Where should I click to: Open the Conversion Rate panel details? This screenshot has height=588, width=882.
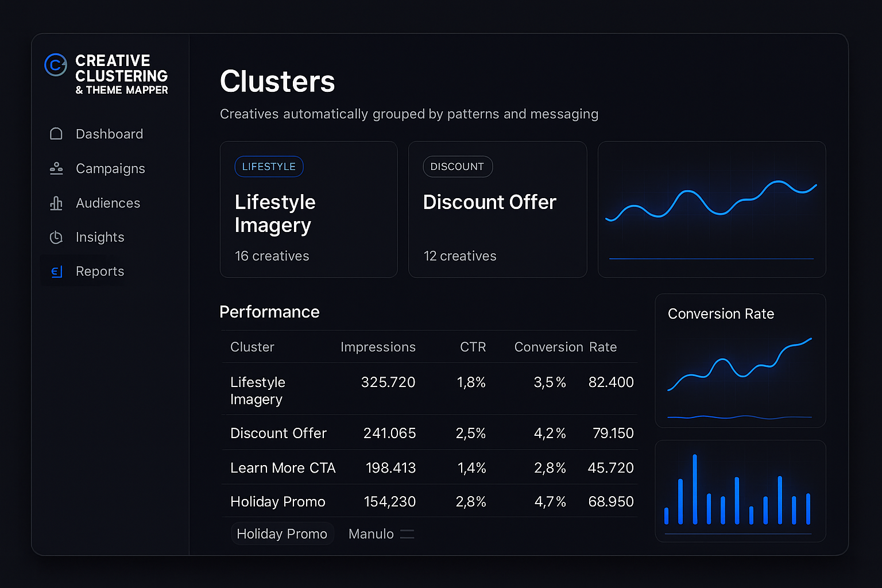pyautogui.click(x=740, y=361)
